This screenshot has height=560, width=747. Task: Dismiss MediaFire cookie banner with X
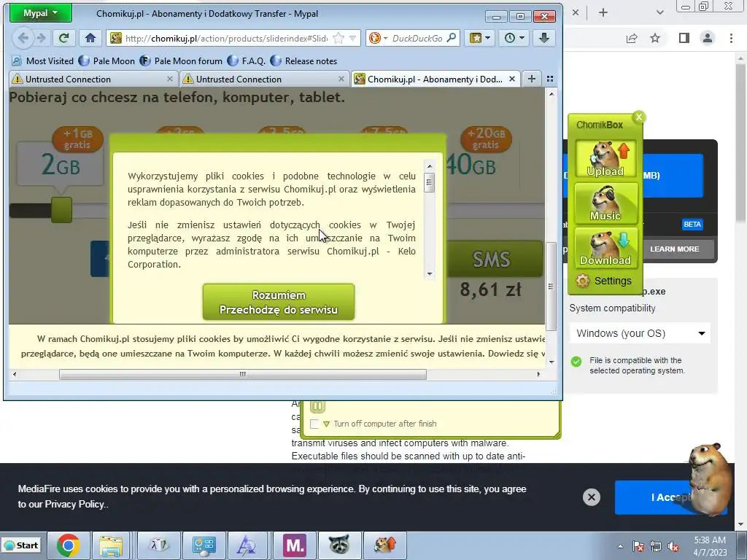coord(591,497)
